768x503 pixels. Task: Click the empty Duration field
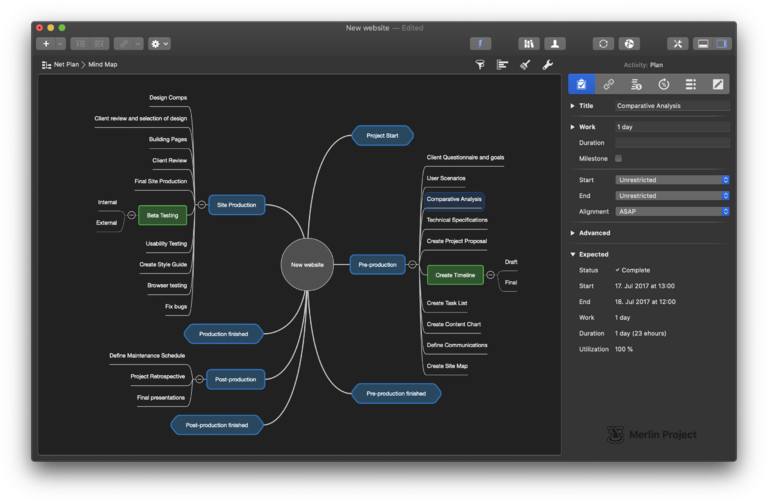coord(672,143)
